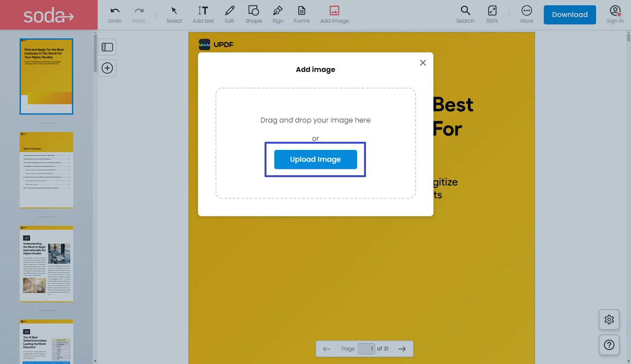This screenshot has width=631, height=364.
Task: Click the Redo toolbar icon
Action: pyautogui.click(x=139, y=15)
